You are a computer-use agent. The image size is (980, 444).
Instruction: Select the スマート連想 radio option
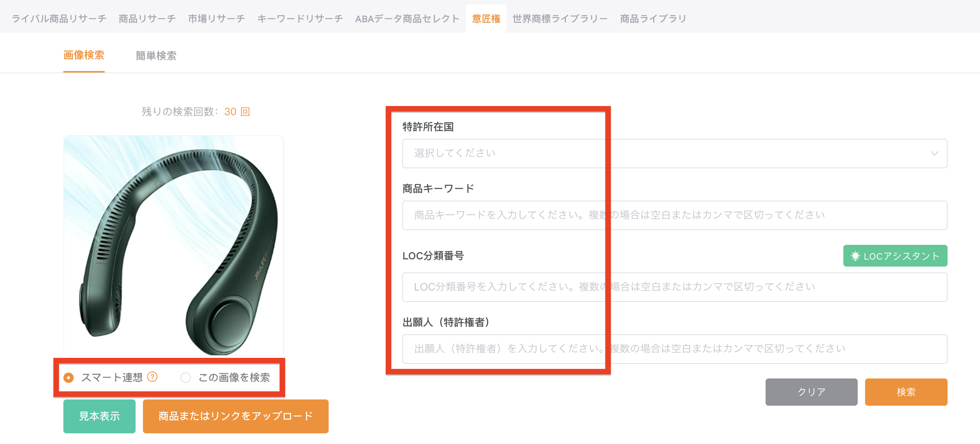pyautogui.click(x=69, y=377)
